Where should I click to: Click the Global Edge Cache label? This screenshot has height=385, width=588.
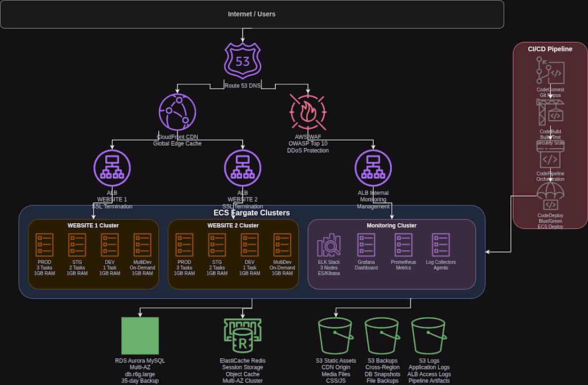click(177, 144)
